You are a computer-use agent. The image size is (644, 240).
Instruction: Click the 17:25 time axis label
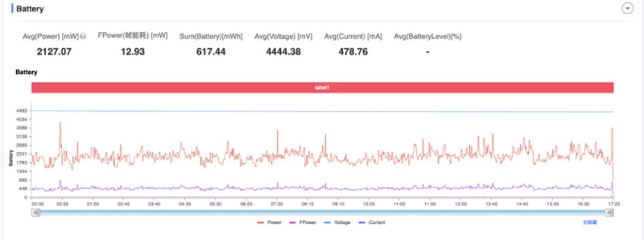614,204
